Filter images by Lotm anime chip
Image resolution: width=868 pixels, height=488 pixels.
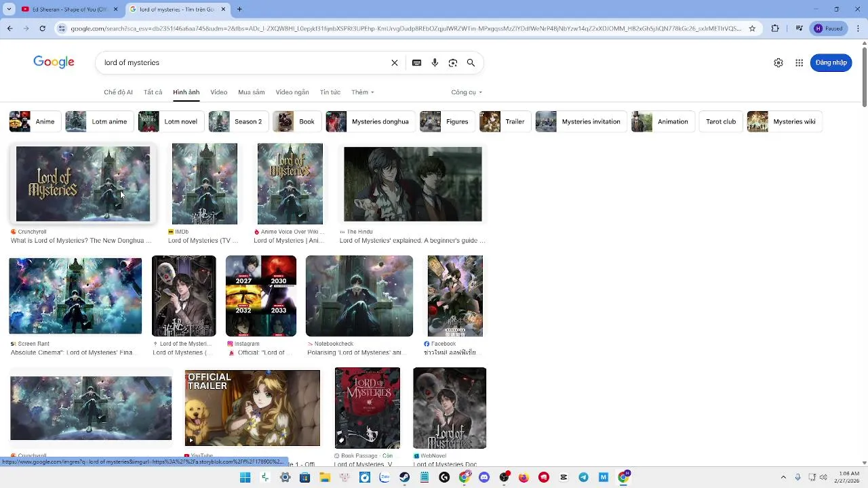tap(98, 121)
